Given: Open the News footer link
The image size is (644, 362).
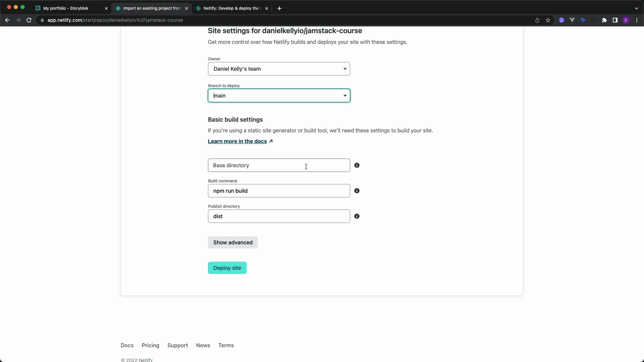Looking at the screenshot, I should pos(203,345).
